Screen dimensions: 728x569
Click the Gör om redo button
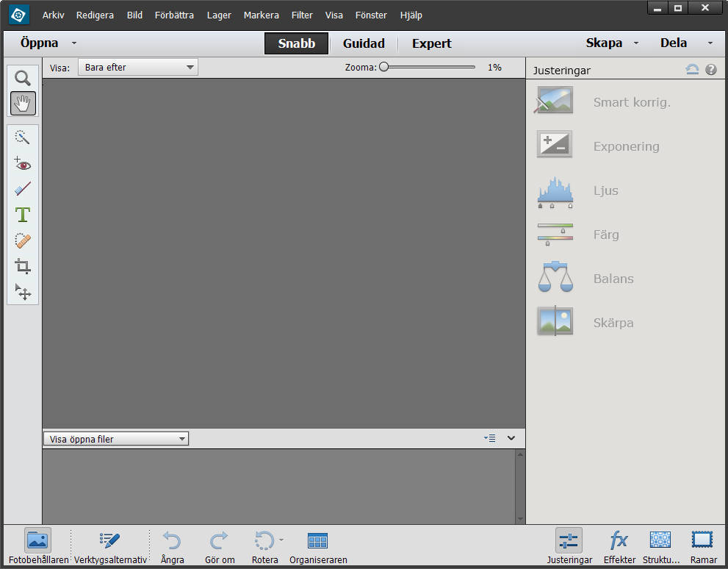tap(220, 546)
